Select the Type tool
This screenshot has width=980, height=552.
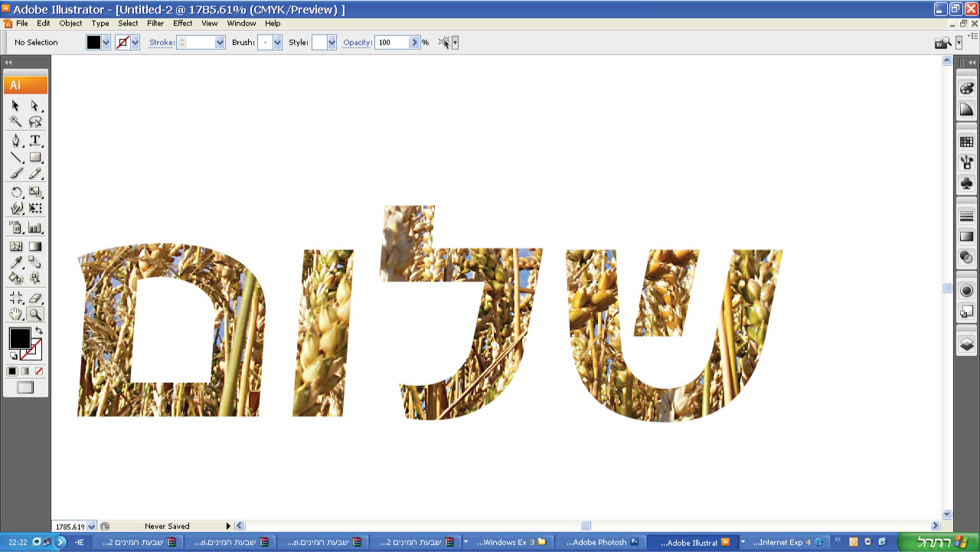tap(35, 140)
